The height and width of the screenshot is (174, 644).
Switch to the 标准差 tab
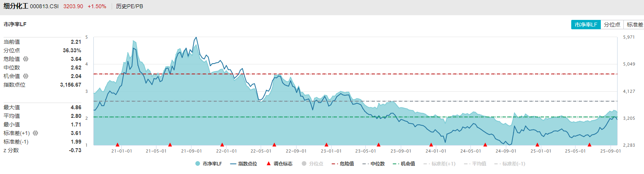pos(634,25)
